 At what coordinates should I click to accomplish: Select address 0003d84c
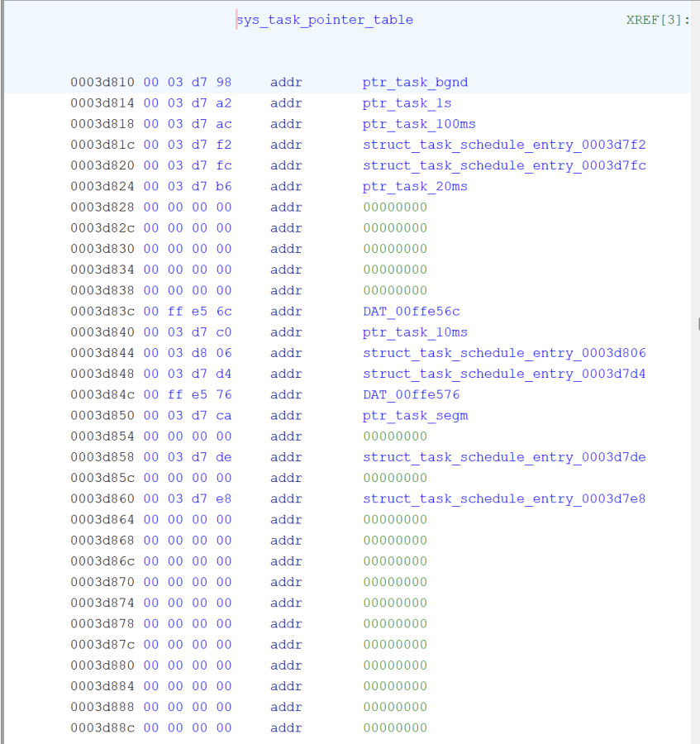point(102,395)
